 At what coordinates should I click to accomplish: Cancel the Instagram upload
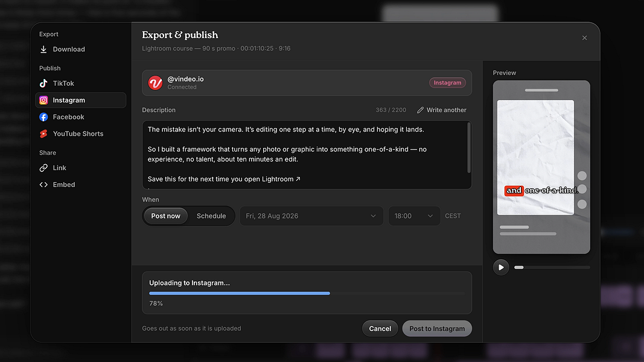click(x=380, y=329)
